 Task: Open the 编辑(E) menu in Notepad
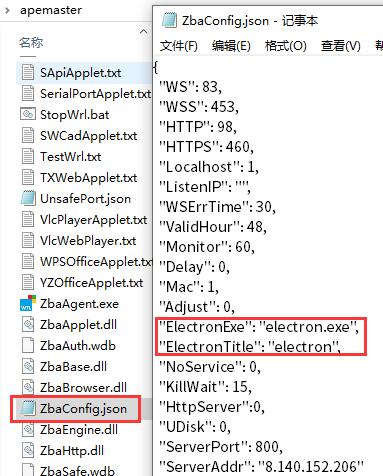coord(231,46)
